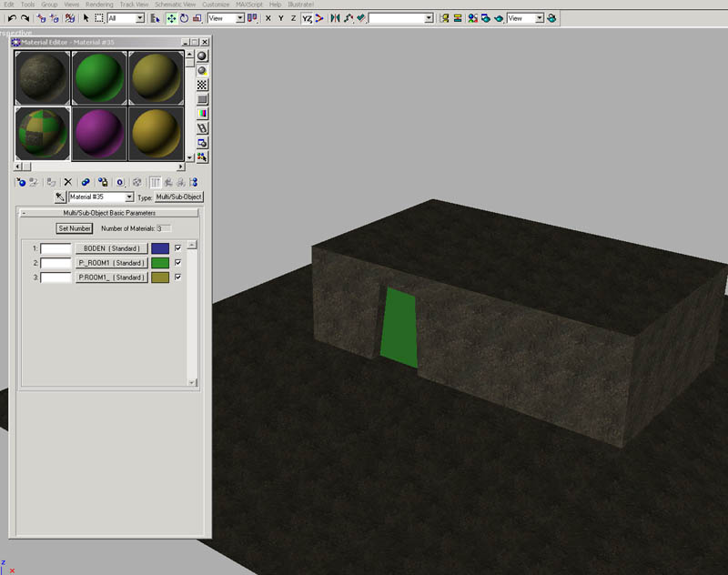Click the Set Number button
728x575 pixels.
75,228
